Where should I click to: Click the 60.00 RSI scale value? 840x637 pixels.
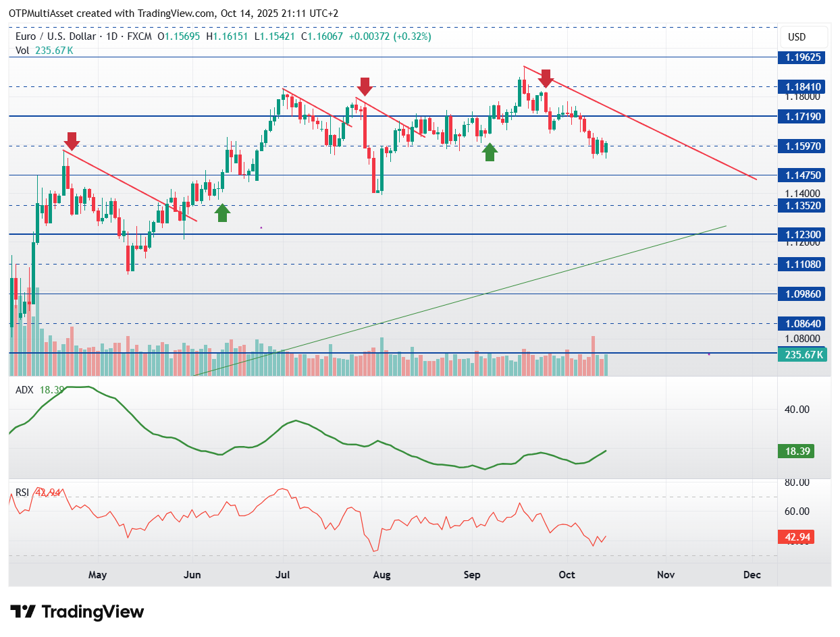(797, 511)
